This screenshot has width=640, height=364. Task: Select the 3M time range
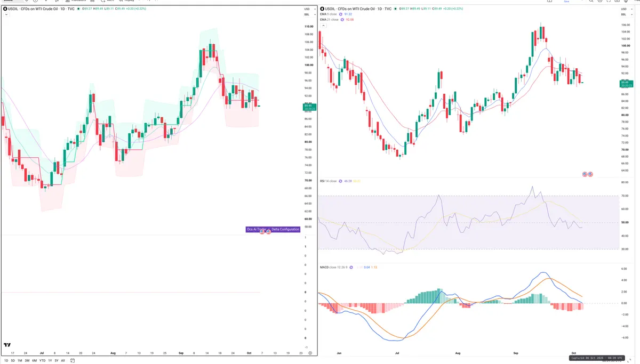point(27,361)
